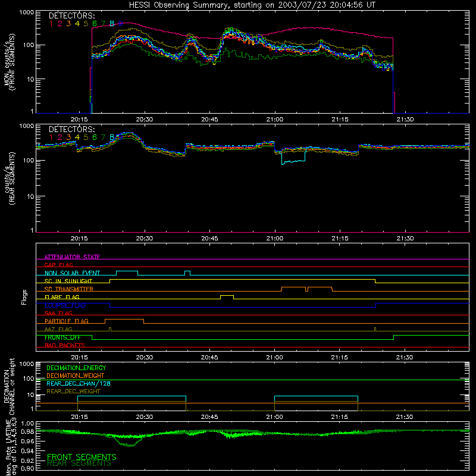Image resolution: width=476 pixels, height=476 pixels.
Task: Click the SC_TRANSMITTER flag label
Action: click(x=68, y=289)
